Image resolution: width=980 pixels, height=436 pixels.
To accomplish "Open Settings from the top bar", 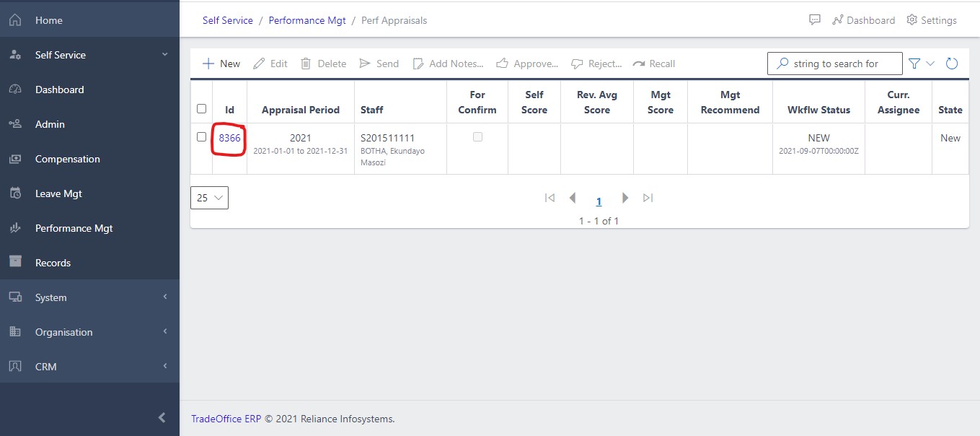I will pos(931,20).
